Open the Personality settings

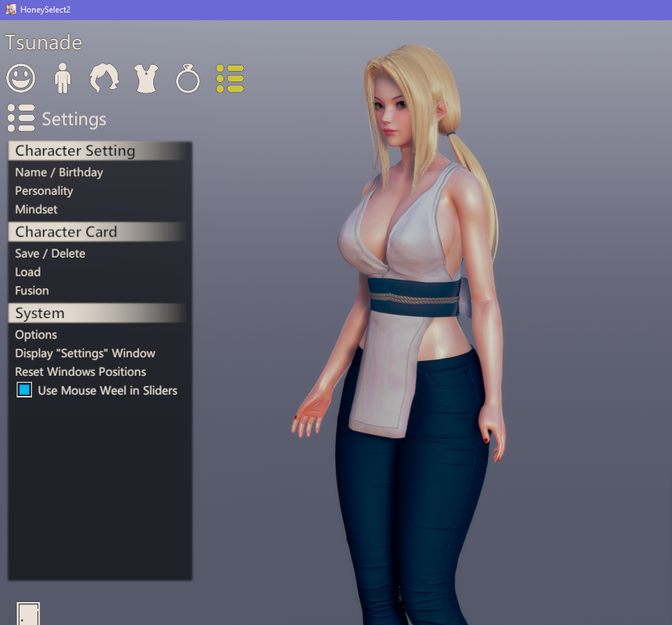tap(44, 191)
